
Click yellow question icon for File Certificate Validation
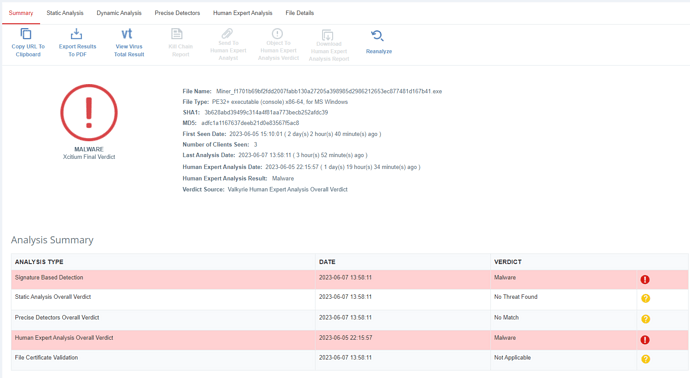[646, 359]
